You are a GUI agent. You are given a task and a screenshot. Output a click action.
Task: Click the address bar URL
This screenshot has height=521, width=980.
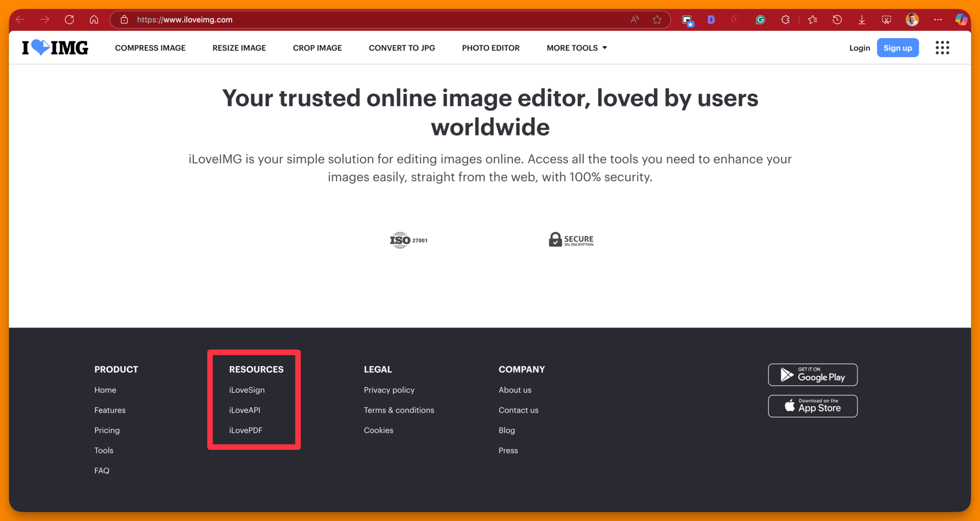coord(185,19)
